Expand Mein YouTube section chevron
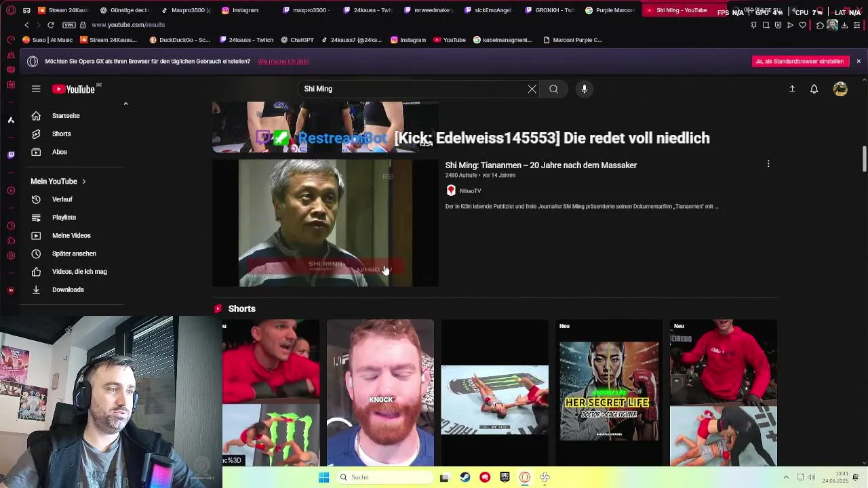Screen dimensions: 868x488 click(x=84, y=182)
